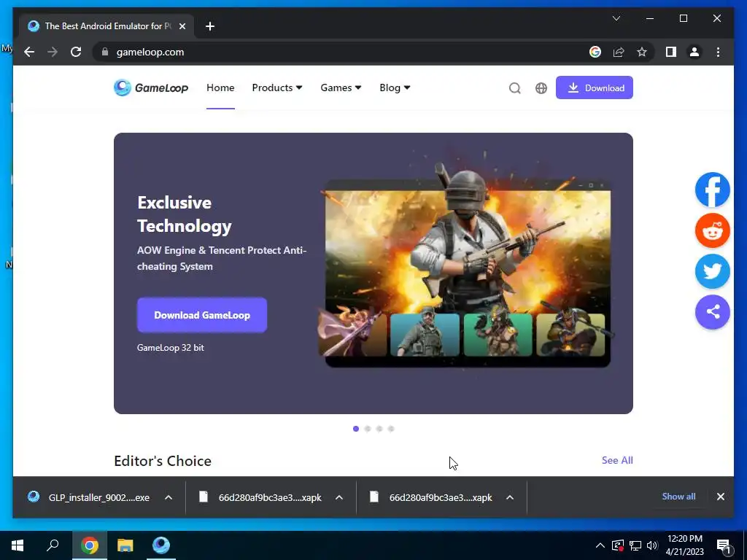Go back with browser back arrow
Screen dimensions: 747x560
click(x=29, y=52)
